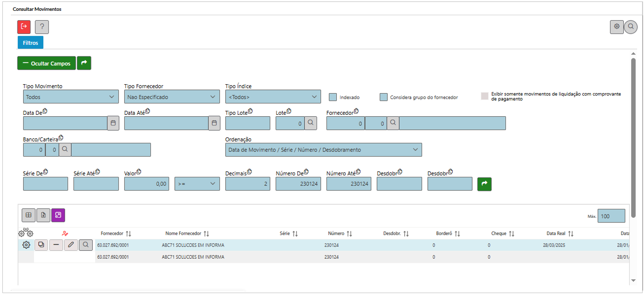Toggle the liquidação com comprovante checkbox

tap(485, 96)
